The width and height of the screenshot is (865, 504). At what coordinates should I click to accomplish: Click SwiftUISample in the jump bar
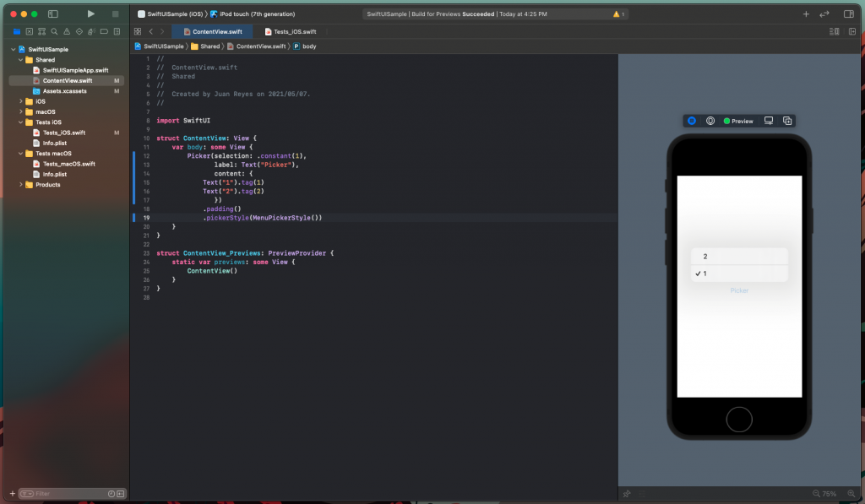(159, 46)
